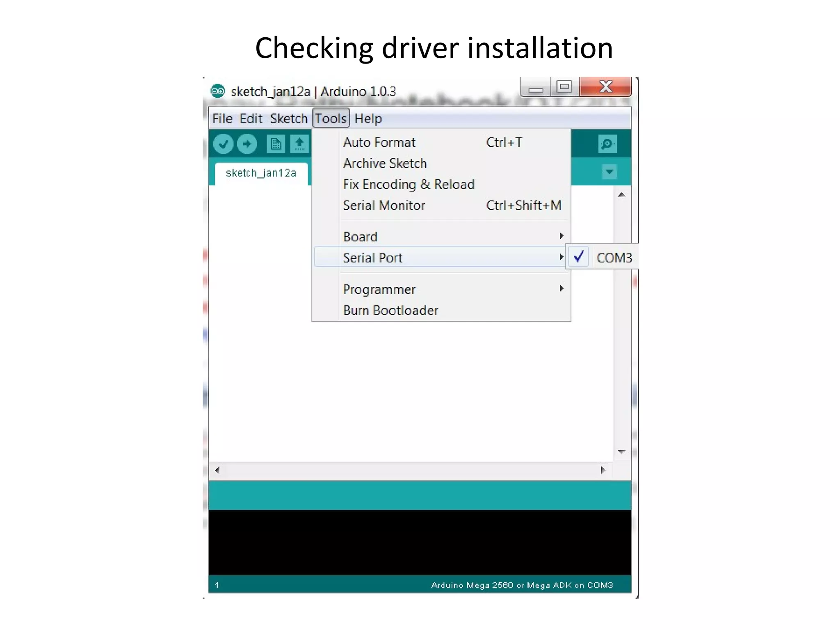Choose Archive Sketch menu entry
The height and width of the screenshot is (630, 840).
point(442,163)
